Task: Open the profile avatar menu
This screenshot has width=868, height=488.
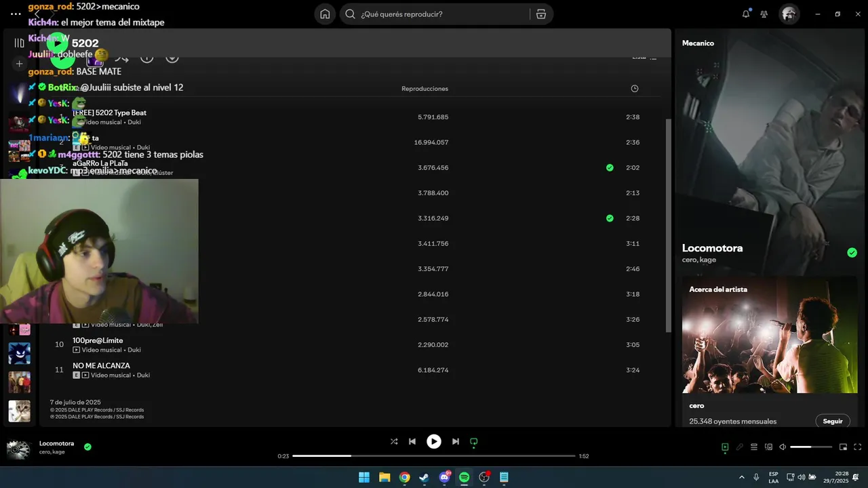Action: pos(788,14)
